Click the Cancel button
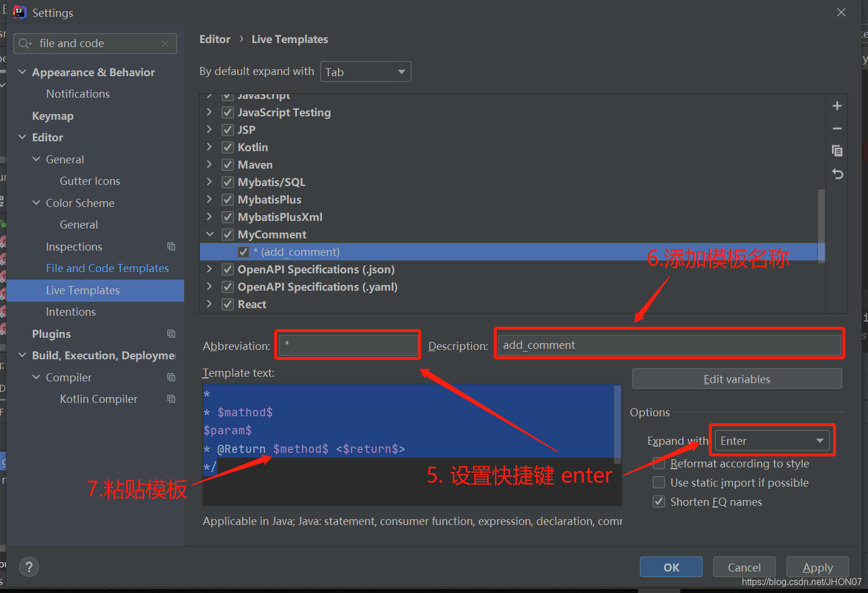The width and height of the screenshot is (868, 593). click(x=744, y=567)
